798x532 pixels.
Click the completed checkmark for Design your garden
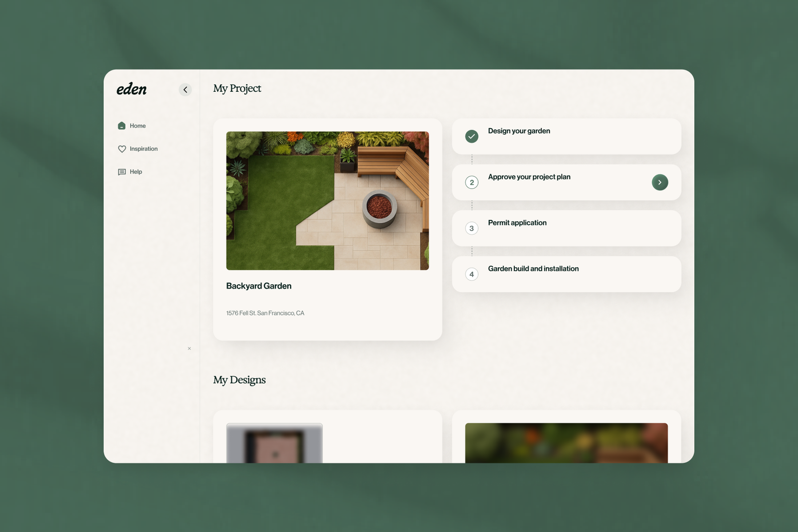(x=472, y=136)
